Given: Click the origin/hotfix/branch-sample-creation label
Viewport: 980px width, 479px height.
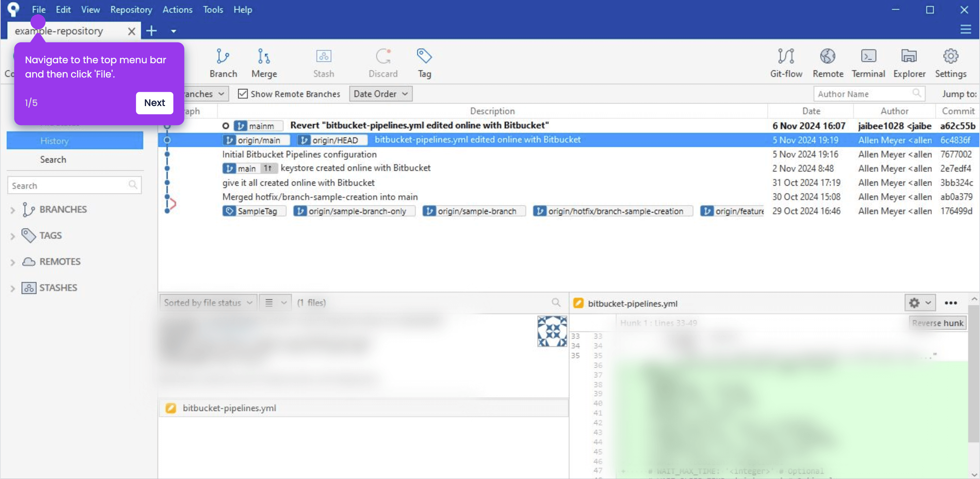Looking at the screenshot, I should 612,211.
